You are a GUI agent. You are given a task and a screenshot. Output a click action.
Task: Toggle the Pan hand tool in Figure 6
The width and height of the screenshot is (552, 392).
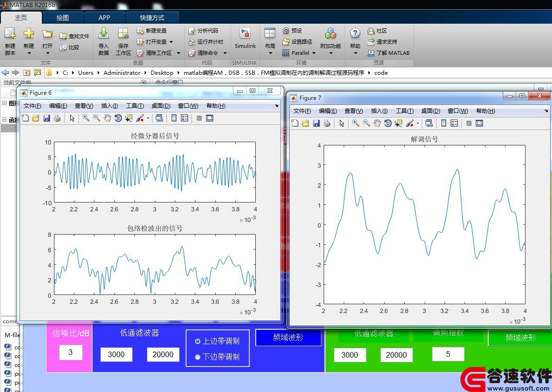pos(107,118)
